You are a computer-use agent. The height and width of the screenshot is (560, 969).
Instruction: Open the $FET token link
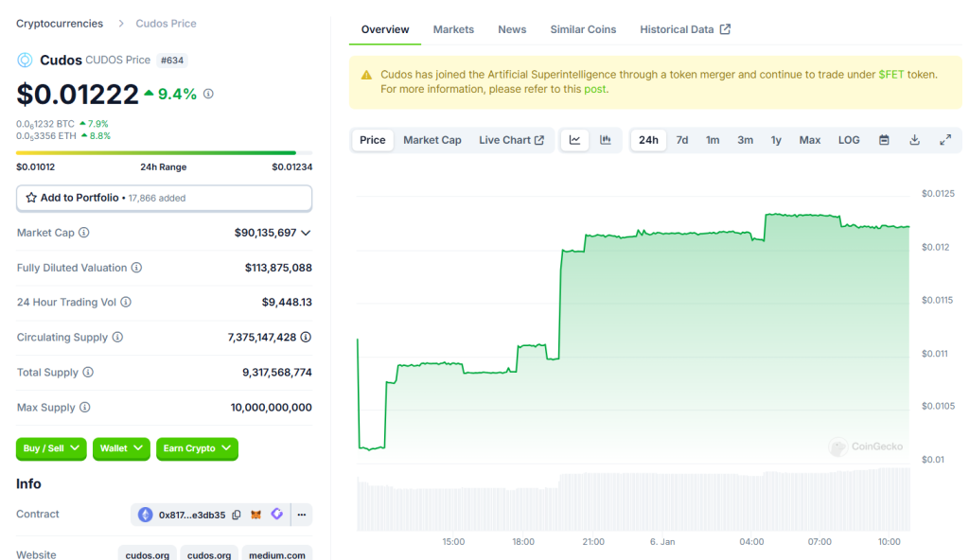(x=890, y=74)
